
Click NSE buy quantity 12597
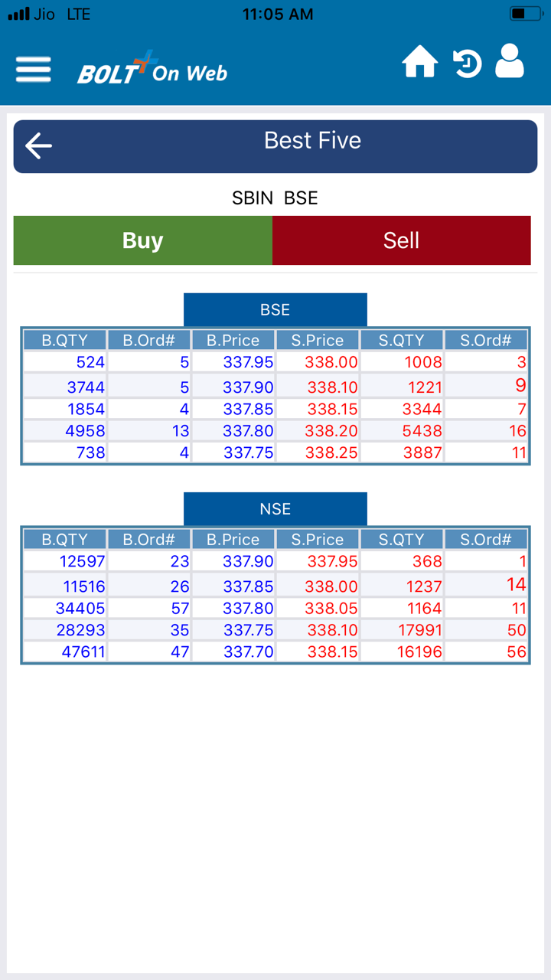click(x=82, y=561)
